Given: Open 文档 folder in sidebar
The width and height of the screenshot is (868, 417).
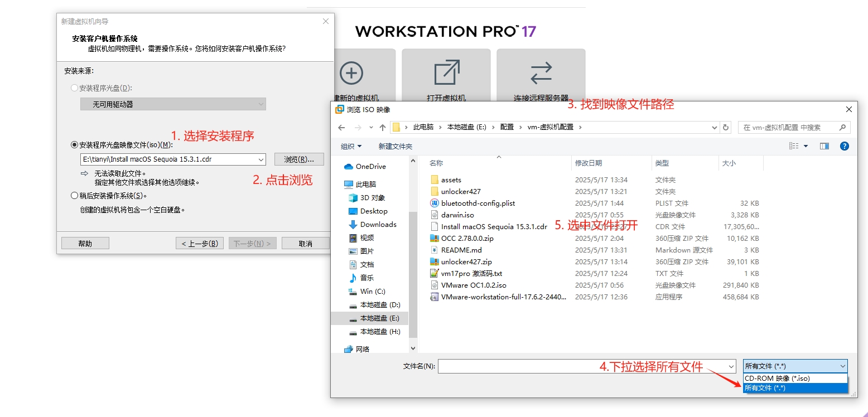Looking at the screenshot, I should (x=361, y=264).
